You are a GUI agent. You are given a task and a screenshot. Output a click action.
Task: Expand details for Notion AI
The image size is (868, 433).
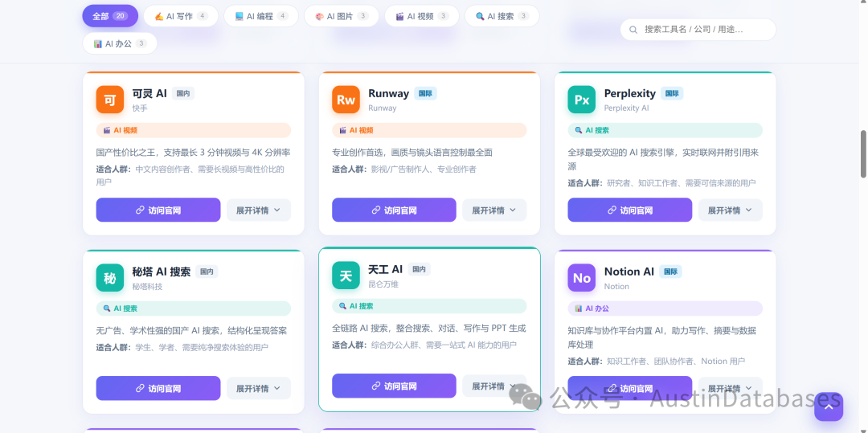click(730, 388)
